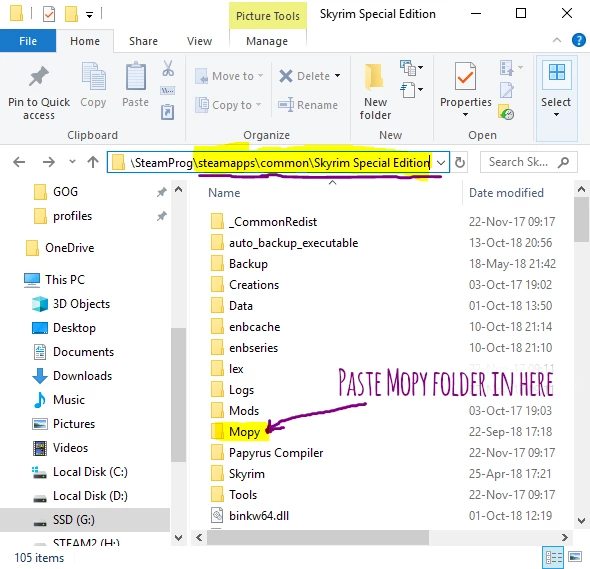
Task: Collapse the ribbon with the chevron
Action: [557, 40]
